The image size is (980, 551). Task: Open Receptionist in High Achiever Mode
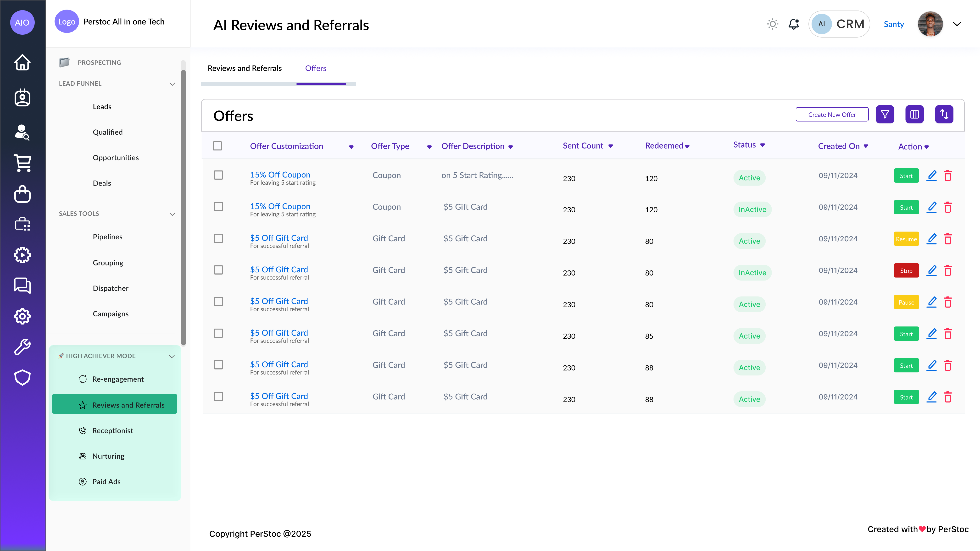113,430
